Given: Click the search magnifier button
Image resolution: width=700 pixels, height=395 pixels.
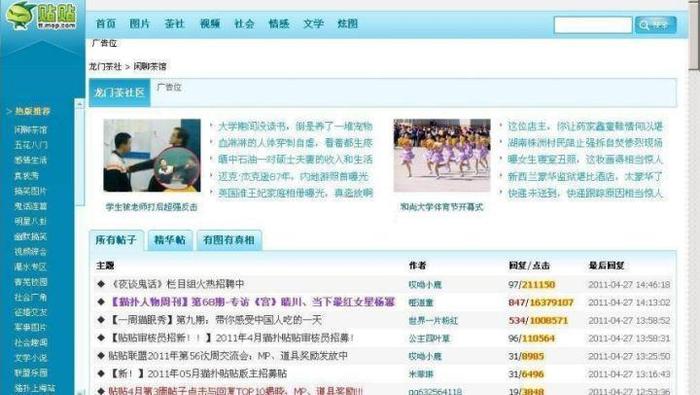Looking at the screenshot, I should pos(655,25).
